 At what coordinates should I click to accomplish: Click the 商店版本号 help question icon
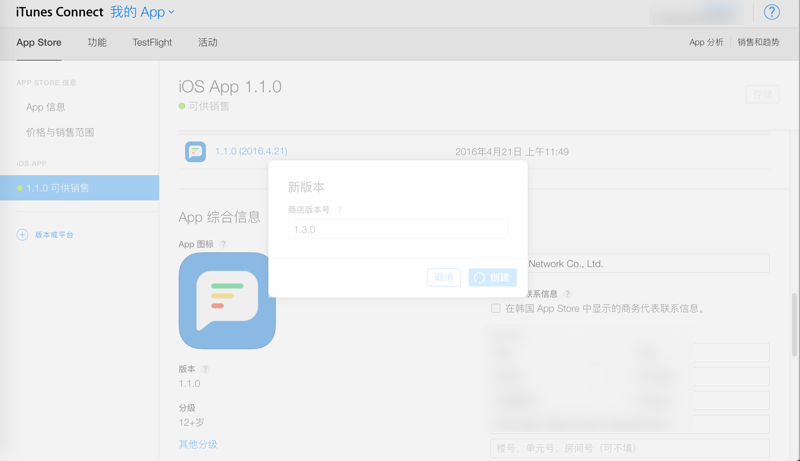(x=340, y=210)
